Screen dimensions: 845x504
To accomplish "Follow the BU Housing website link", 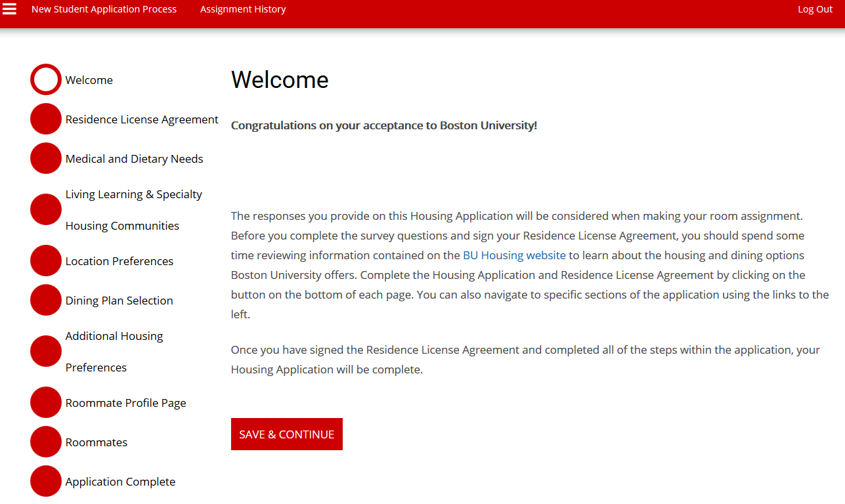I will pos(514,255).
